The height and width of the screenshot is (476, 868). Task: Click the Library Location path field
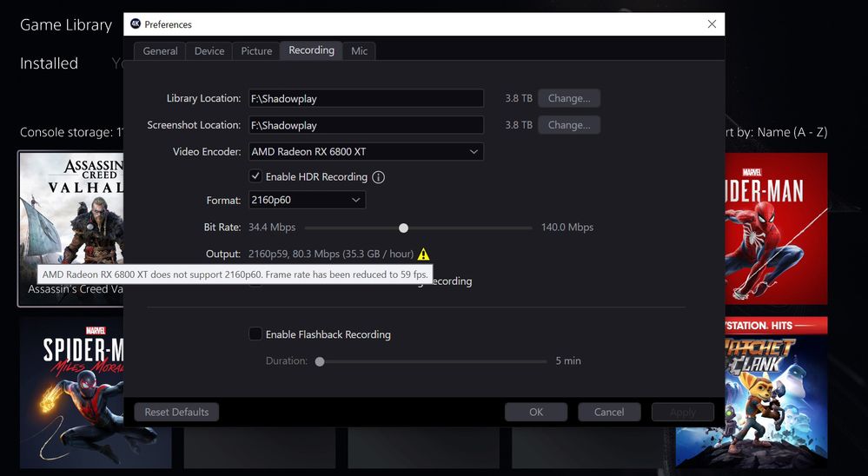pyautogui.click(x=366, y=98)
